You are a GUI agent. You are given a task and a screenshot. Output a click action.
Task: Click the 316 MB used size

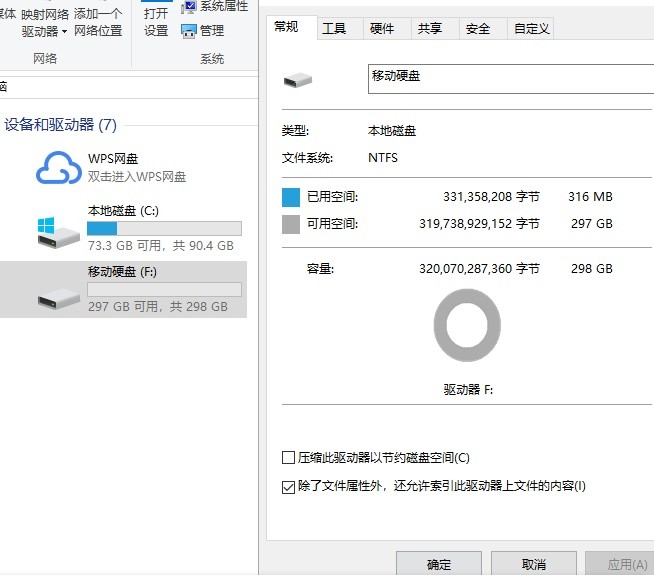590,197
